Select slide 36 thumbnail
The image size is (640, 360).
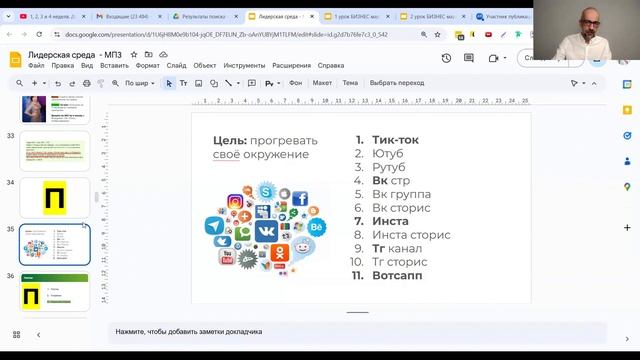(x=55, y=291)
